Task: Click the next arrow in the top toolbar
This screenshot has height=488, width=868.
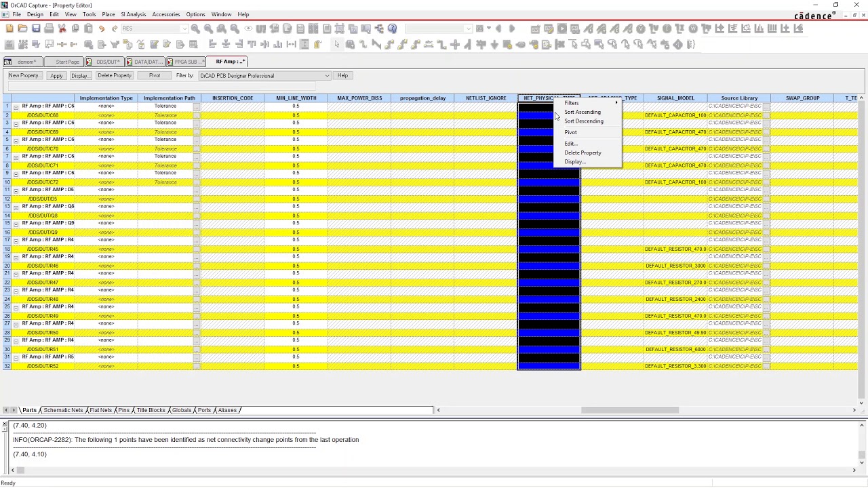Action: coord(511,28)
